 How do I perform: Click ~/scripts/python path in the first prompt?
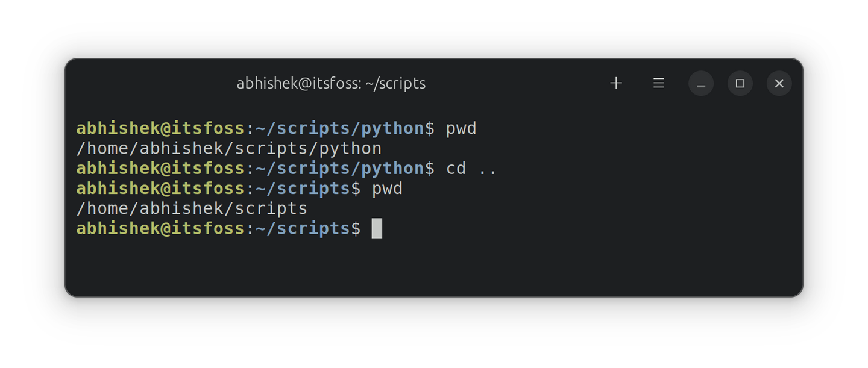[340, 128]
